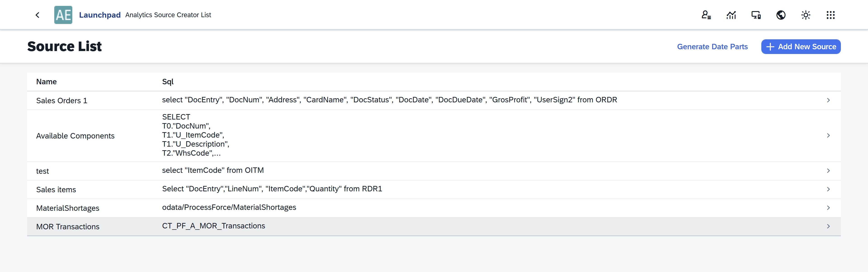Click the Add New Source button
The height and width of the screenshot is (272, 868).
pos(801,47)
